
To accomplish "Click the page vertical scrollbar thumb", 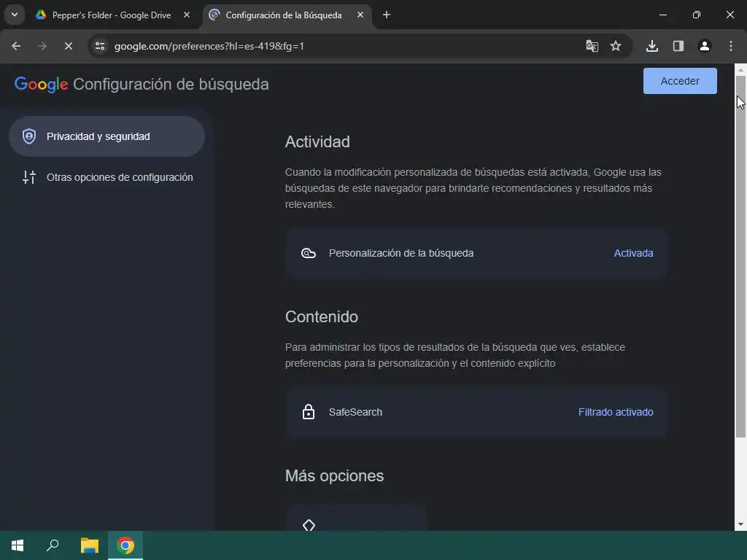I will (x=740, y=256).
